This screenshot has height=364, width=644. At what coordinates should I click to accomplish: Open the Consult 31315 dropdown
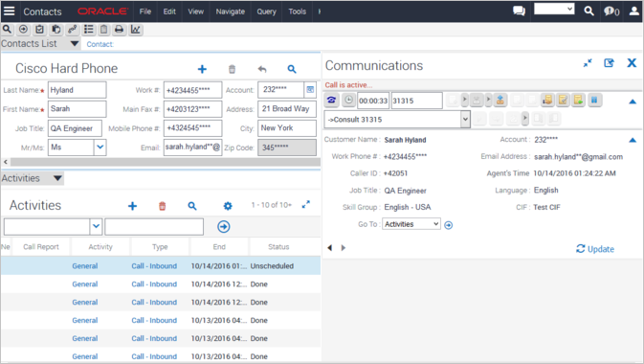tap(465, 120)
